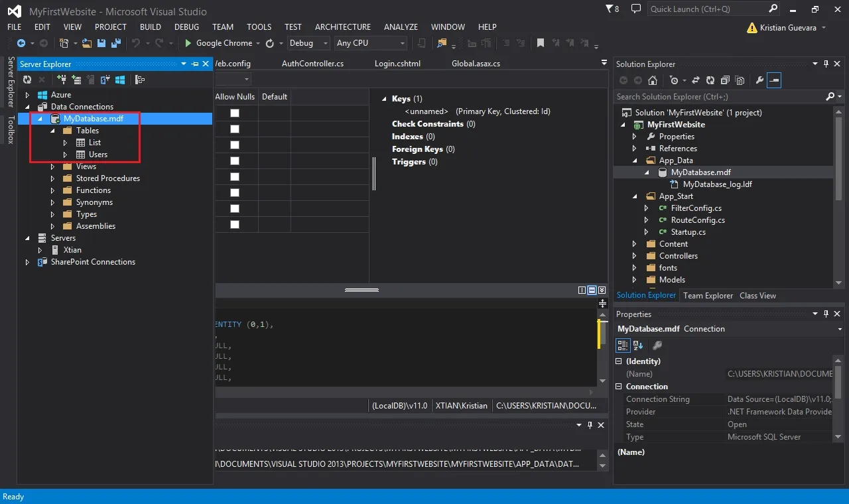Open Properties wrench icon in Solution Explorer
This screenshot has width=849, height=504.
[x=759, y=80]
